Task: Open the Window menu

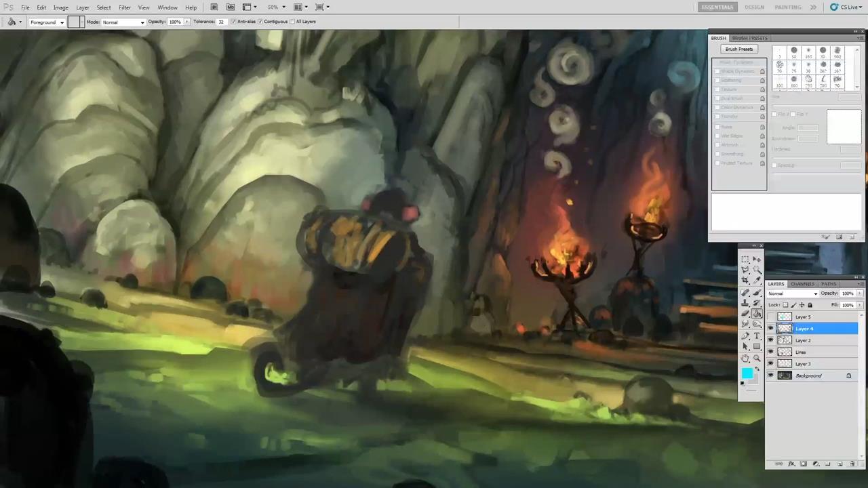Action: tap(167, 7)
